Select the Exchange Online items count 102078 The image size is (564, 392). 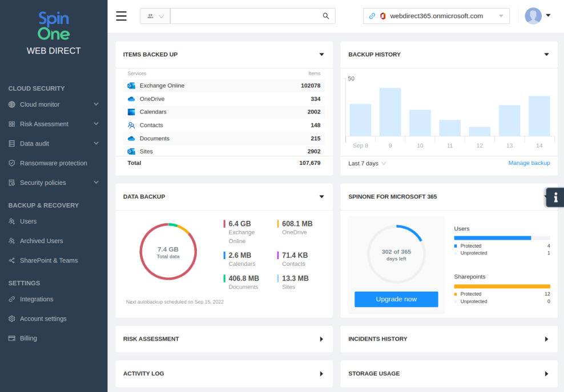[x=311, y=86]
